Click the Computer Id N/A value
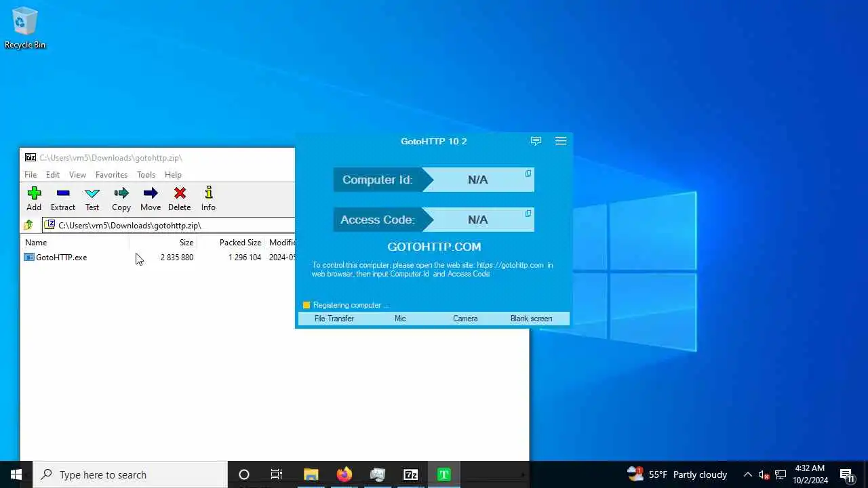 [x=477, y=180]
